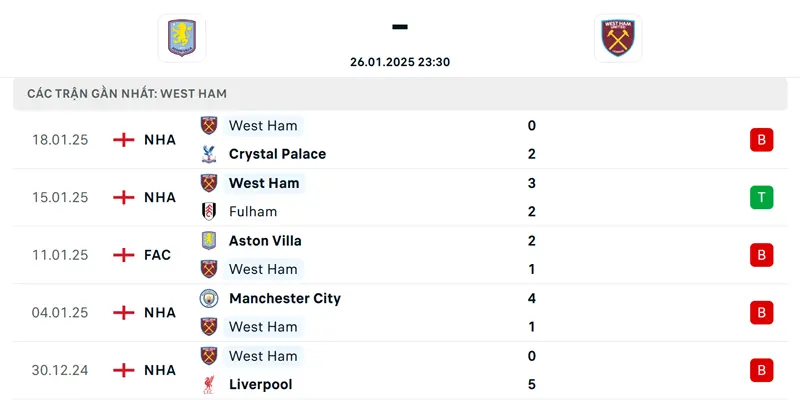
Task: Click the red B badge for Crystal Palace match
Action: click(x=761, y=140)
